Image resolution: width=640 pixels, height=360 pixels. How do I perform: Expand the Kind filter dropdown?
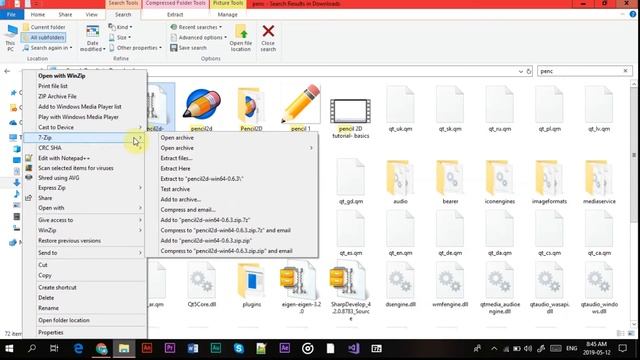point(120,27)
